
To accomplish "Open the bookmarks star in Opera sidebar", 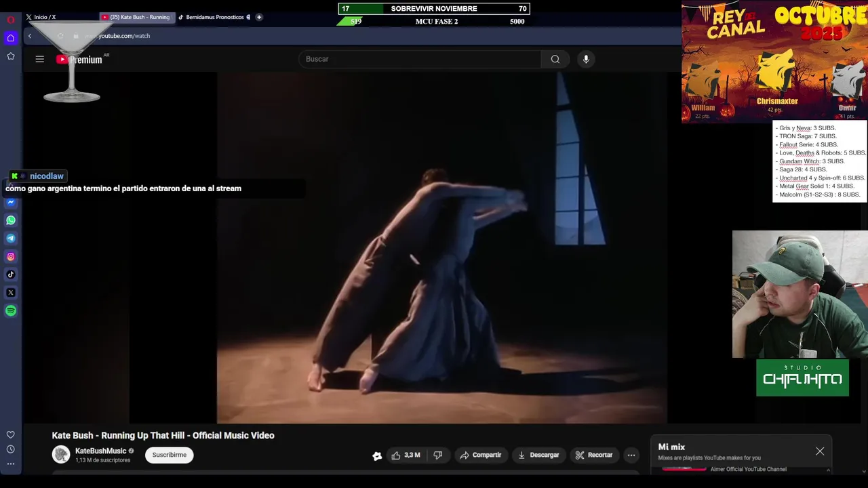I will tap(11, 56).
